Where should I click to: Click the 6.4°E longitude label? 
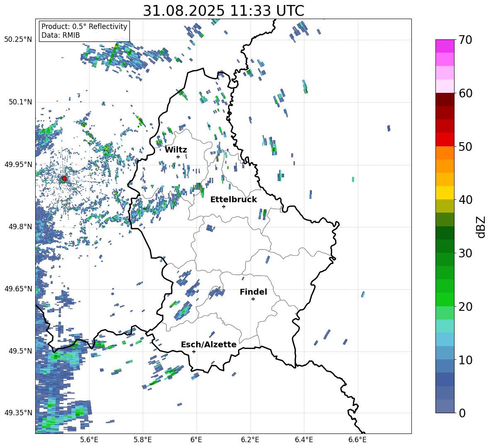coord(304,440)
